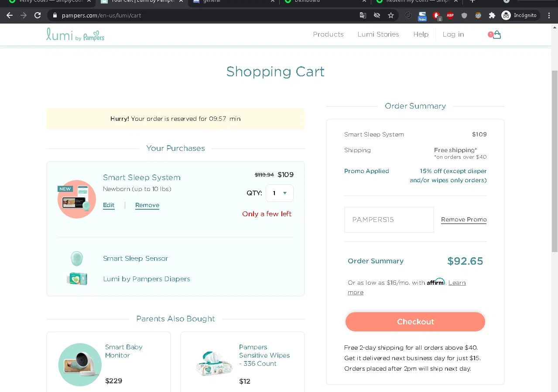Click the 'Promo Applied' label
The image size is (558, 392).
pyautogui.click(x=366, y=171)
